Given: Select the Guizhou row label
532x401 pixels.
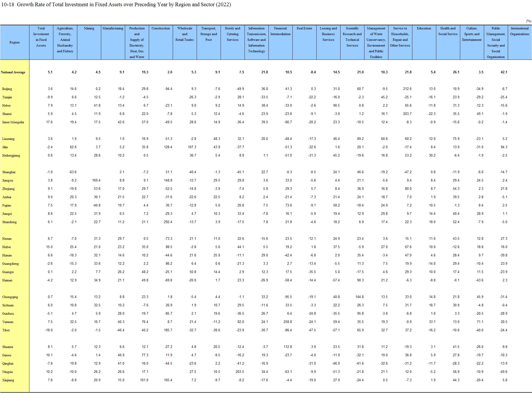Looking at the screenshot, I should tap(8, 314).
